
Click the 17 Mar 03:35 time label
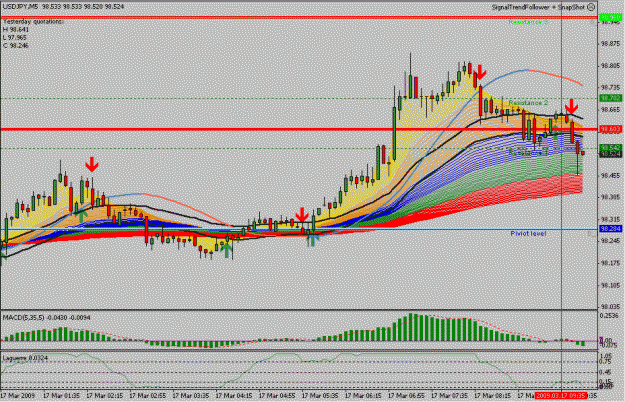point(191,396)
